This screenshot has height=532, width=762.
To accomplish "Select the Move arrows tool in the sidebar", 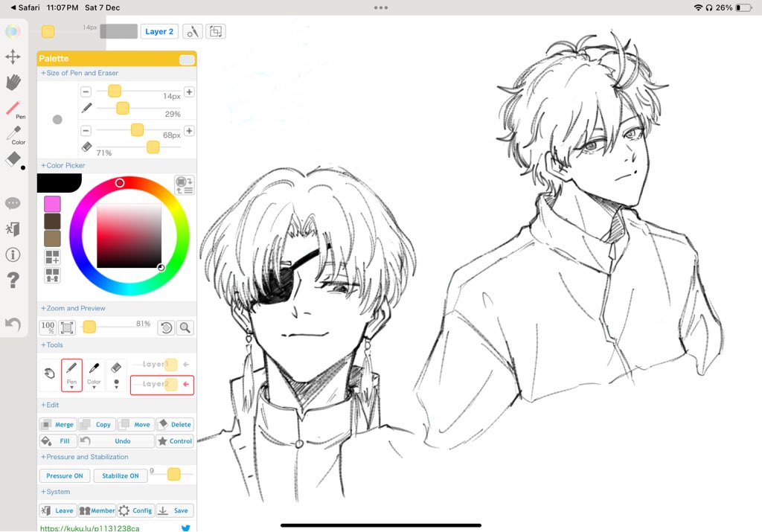I will [x=13, y=57].
